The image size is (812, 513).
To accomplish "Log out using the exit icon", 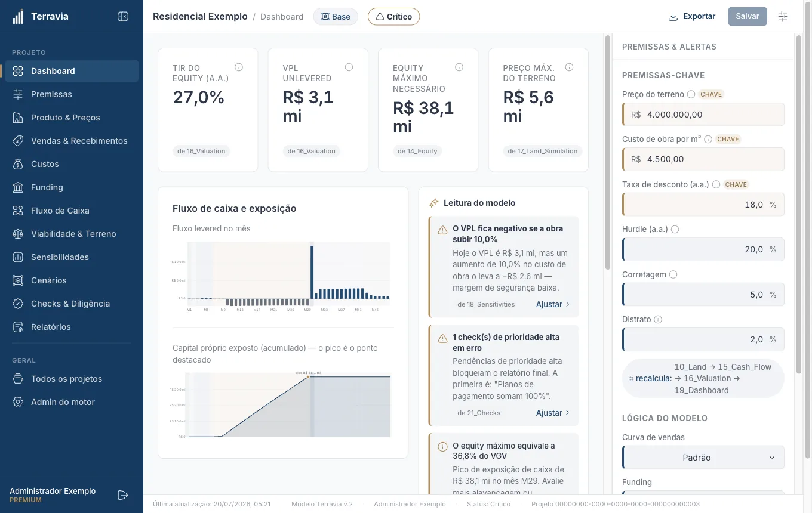I will click(123, 495).
